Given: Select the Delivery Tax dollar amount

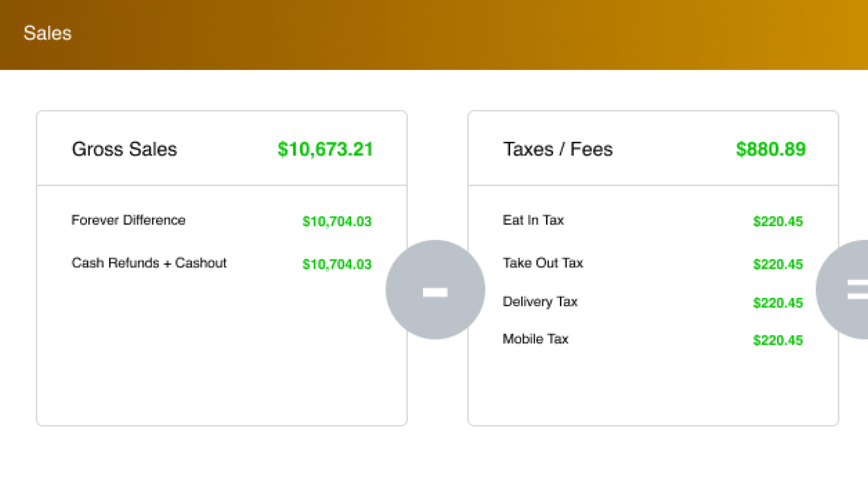Looking at the screenshot, I should [x=778, y=303].
